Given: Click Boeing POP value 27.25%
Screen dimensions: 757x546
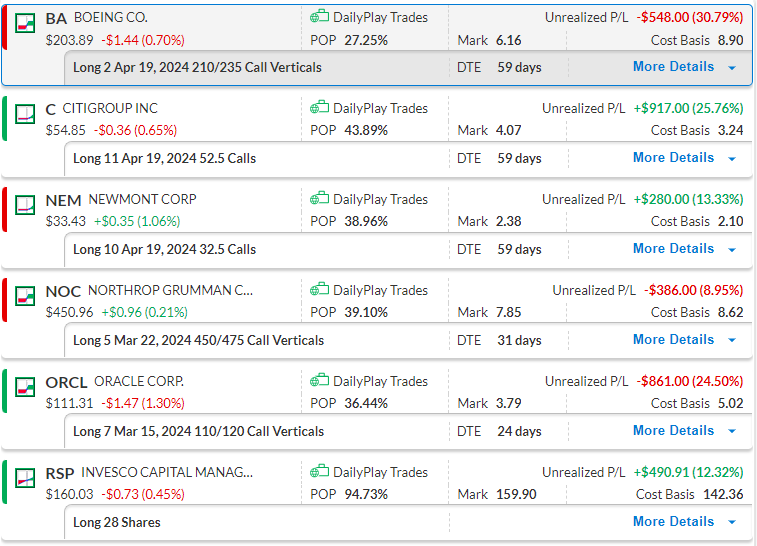Looking at the screenshot, I should point(366,40).
